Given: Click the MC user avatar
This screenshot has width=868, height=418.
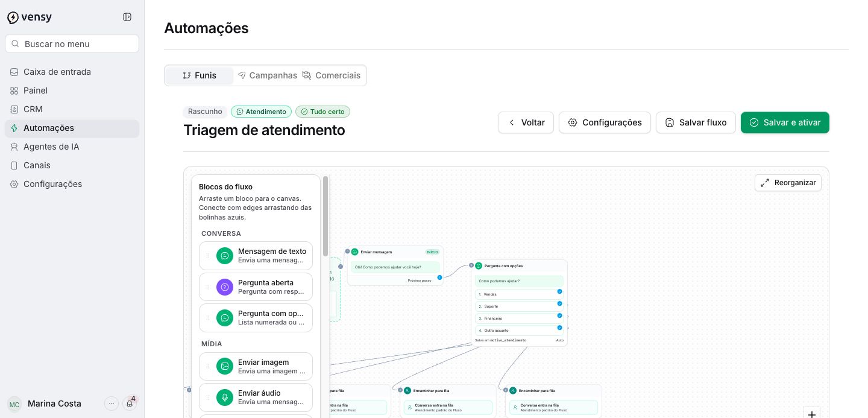Looking at the screenshot, I should pos(14,404).
